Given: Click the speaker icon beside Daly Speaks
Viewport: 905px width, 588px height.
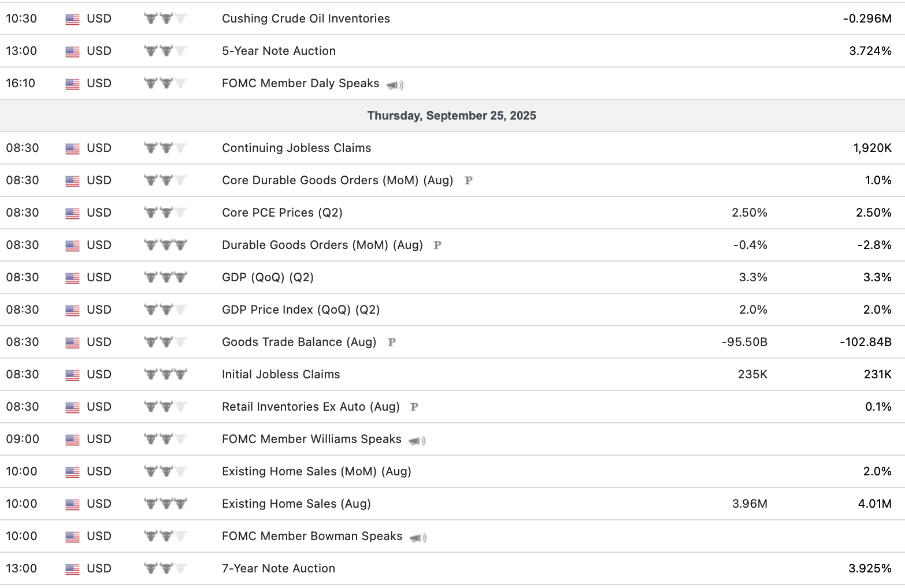Looking at the screenshot, I should click(395, 85).
